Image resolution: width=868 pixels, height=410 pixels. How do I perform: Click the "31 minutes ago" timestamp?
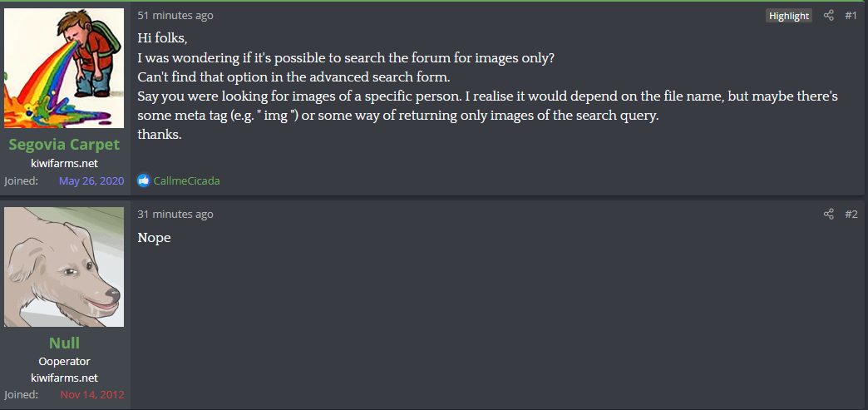[x=175, y=215]
